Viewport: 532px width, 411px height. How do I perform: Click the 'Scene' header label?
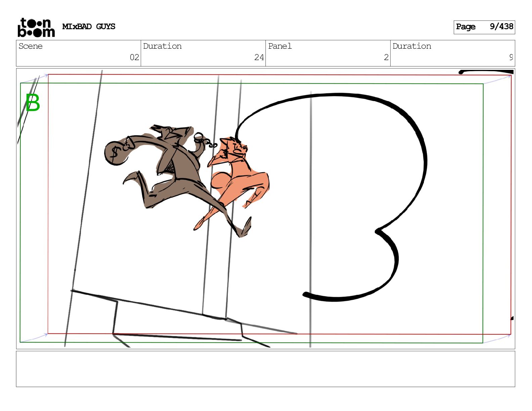(x=31, y=46)
